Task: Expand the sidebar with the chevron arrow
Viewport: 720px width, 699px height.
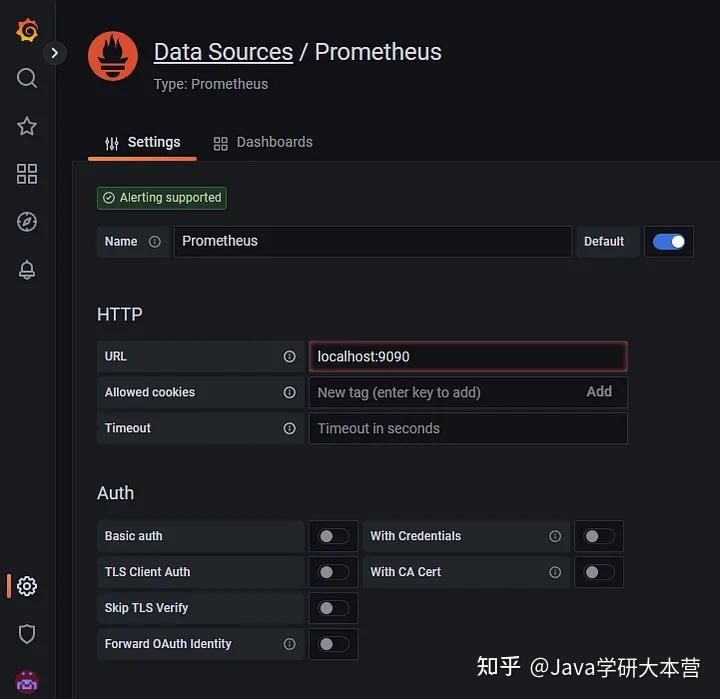Action: tap(55, 53)
